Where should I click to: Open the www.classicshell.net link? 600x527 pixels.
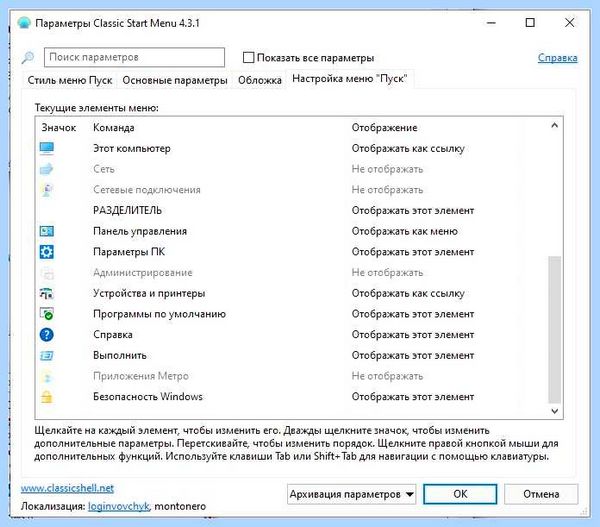click(67, 488)
